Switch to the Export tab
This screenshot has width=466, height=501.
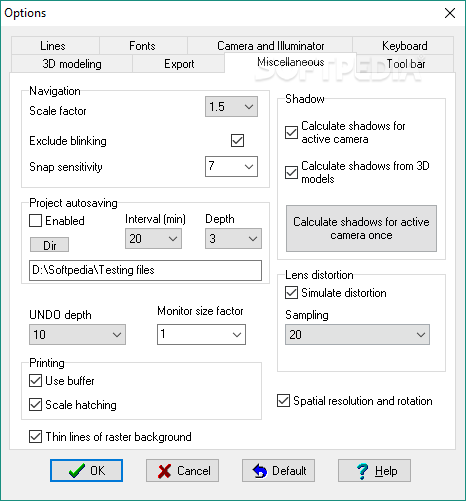[x=179, y=64]
